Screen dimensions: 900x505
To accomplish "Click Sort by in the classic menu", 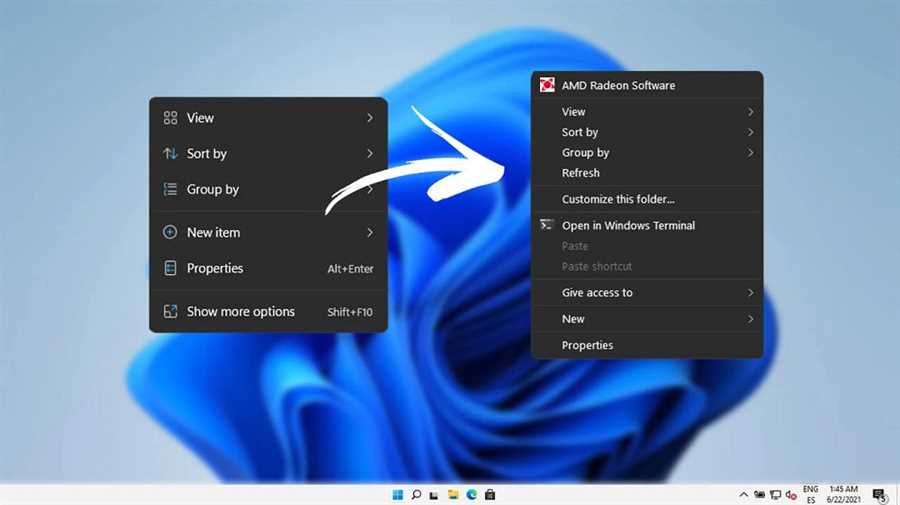I will 580,132.
